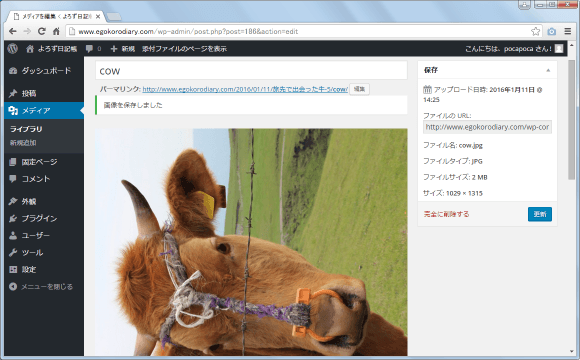Screen dimensions: 580x360
Task: Collapse the 保存 panel with arrow
Action: point(548,70)
